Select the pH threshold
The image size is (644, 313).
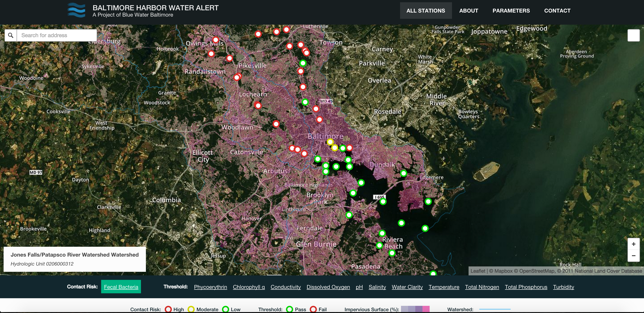click(x=359, y=287)
